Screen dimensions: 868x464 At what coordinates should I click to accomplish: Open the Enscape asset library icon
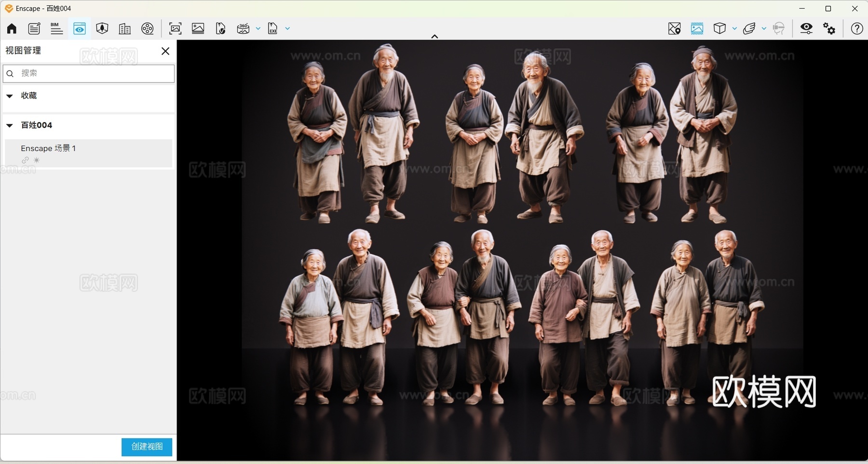(x=102, y=28)
